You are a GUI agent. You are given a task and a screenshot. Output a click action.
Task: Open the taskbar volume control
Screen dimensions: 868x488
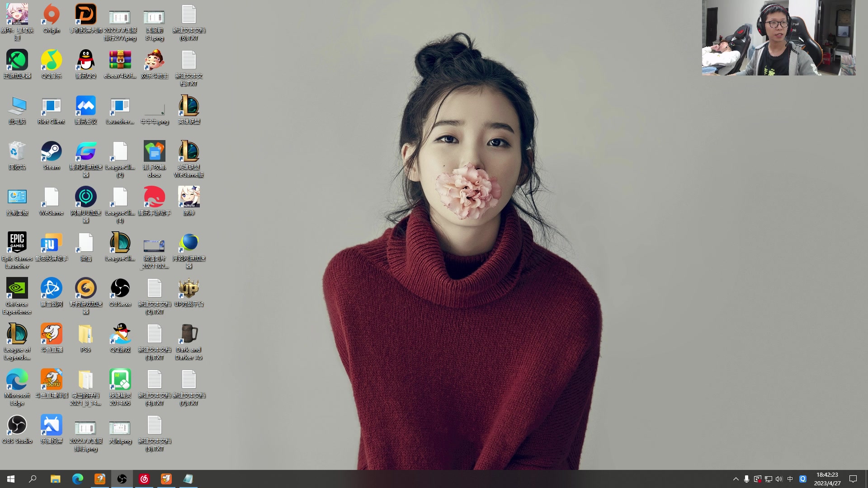click(x=778, y=479)
